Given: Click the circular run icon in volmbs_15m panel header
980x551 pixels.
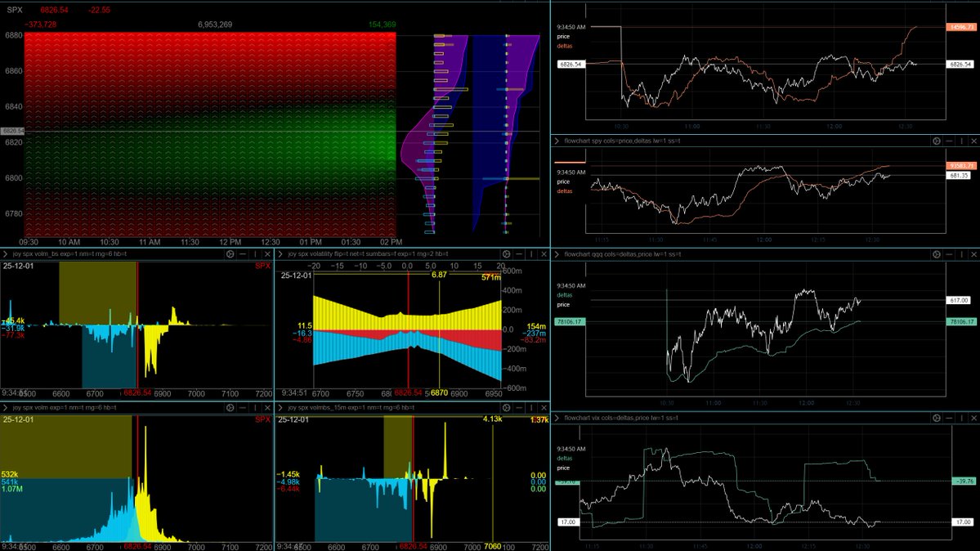Looking at the screenshot, I should click(x=506, y=408).
